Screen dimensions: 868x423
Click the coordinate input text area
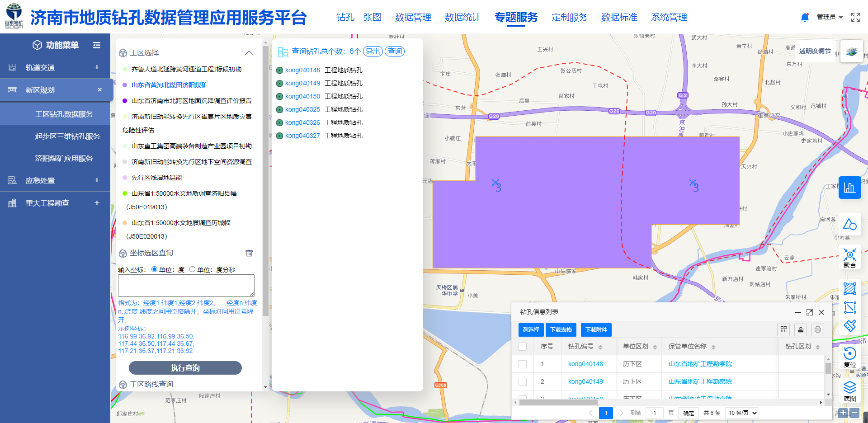186,286
